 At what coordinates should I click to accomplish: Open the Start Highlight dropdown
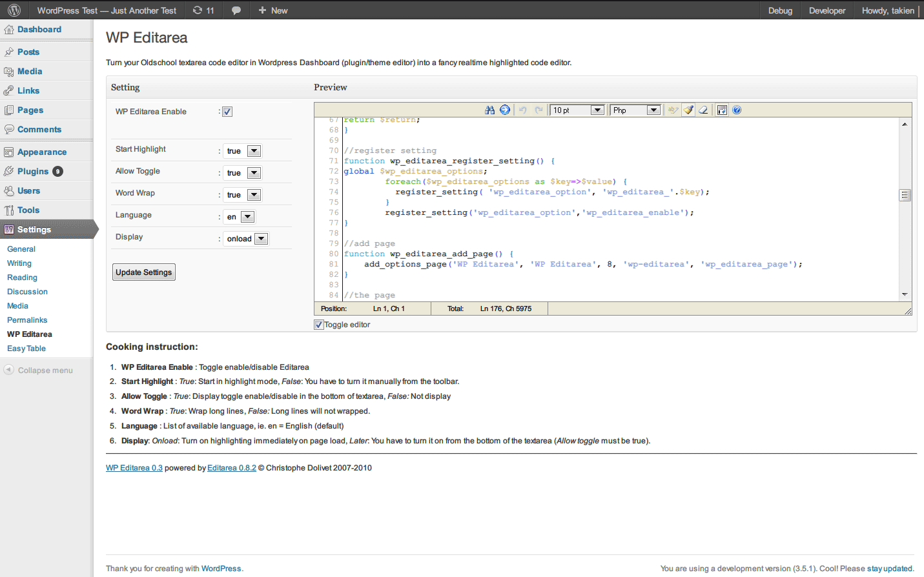(242, 151)
